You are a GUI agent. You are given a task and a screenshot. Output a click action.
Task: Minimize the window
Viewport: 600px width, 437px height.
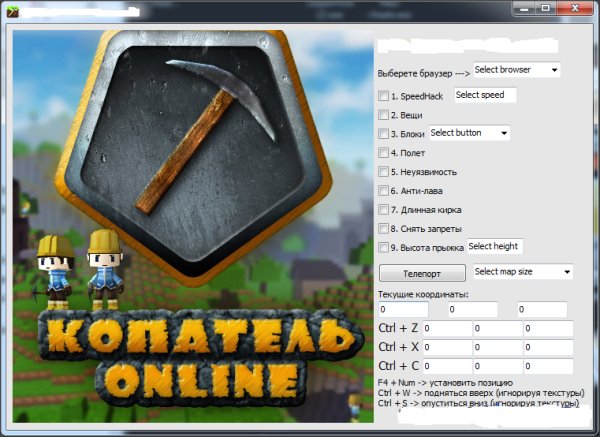tap(524, 8)
